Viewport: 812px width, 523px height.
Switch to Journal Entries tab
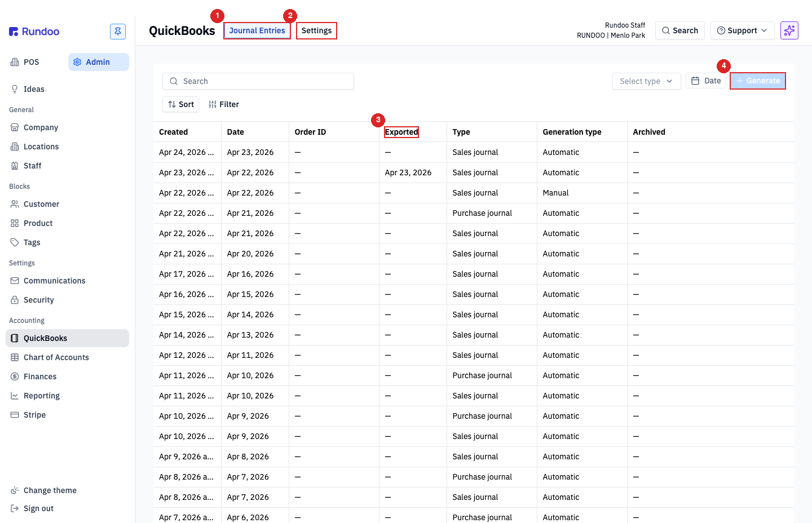coord(257,30)
